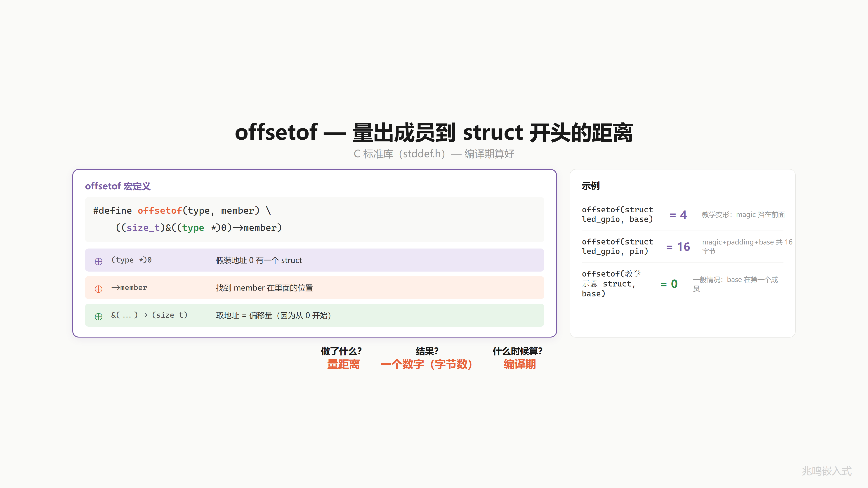Click the "((size_t)&((type *)0)->member)" code line
868x488 pixels.
(x=199, y=228)
